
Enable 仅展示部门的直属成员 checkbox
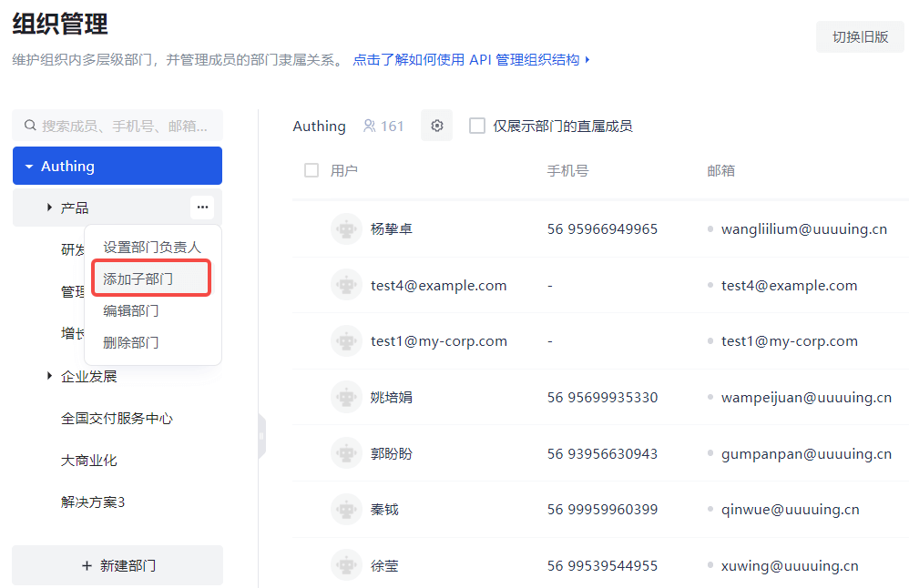point(476,126)
